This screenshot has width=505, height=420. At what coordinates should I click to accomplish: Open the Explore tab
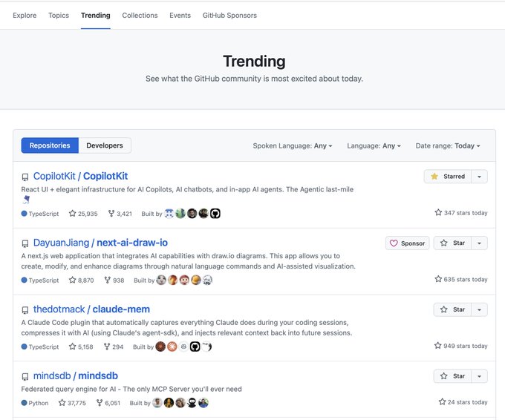point(25,15)
